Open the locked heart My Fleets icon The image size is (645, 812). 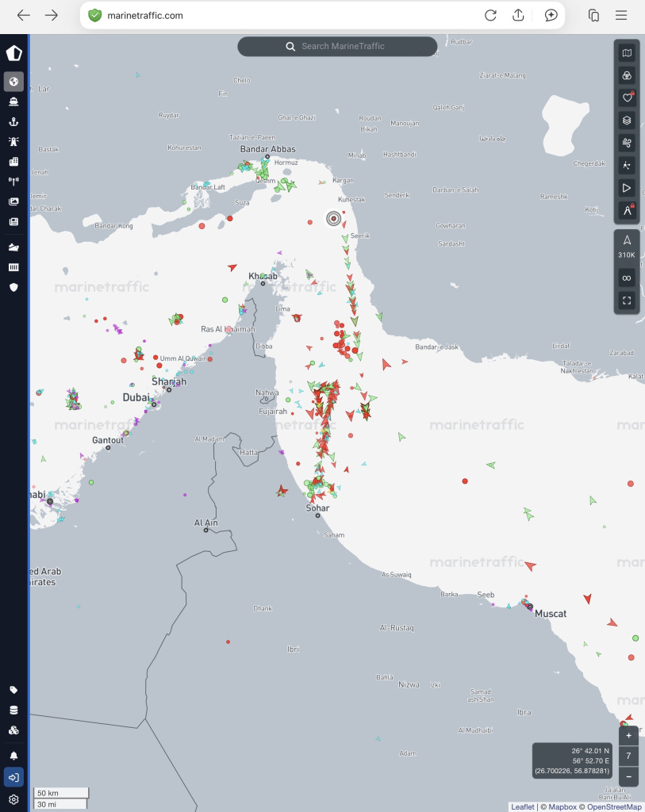tap(627, 98)
